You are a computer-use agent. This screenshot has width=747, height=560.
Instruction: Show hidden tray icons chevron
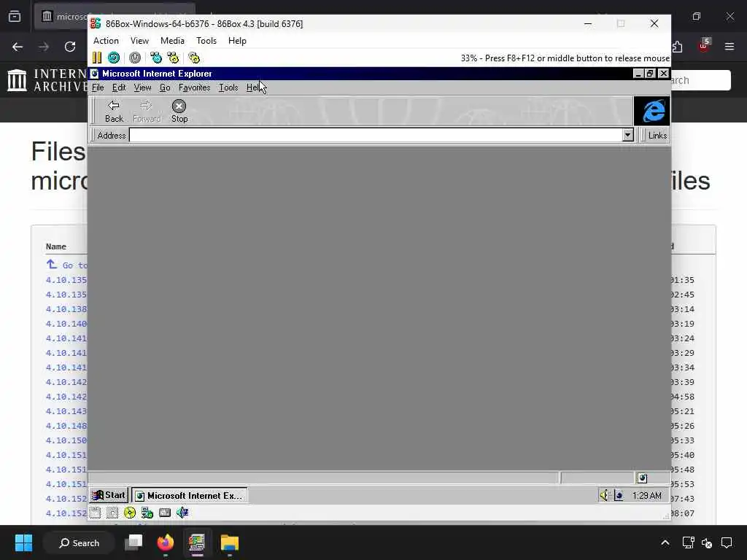pos(665,542)
